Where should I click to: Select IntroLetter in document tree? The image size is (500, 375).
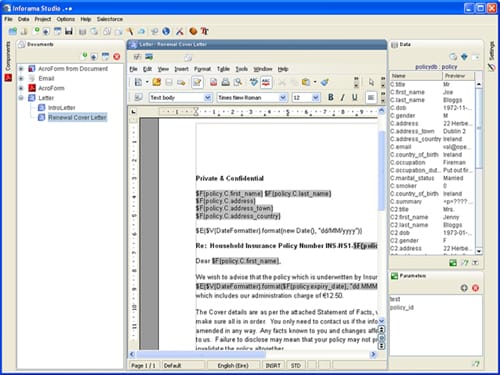62,108
